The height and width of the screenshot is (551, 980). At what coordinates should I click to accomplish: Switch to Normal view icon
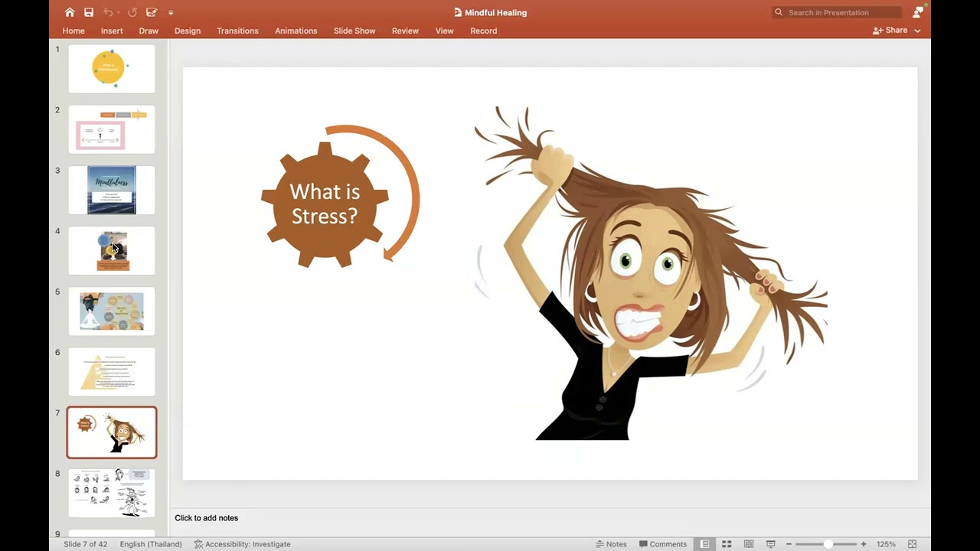click(705, 544)
